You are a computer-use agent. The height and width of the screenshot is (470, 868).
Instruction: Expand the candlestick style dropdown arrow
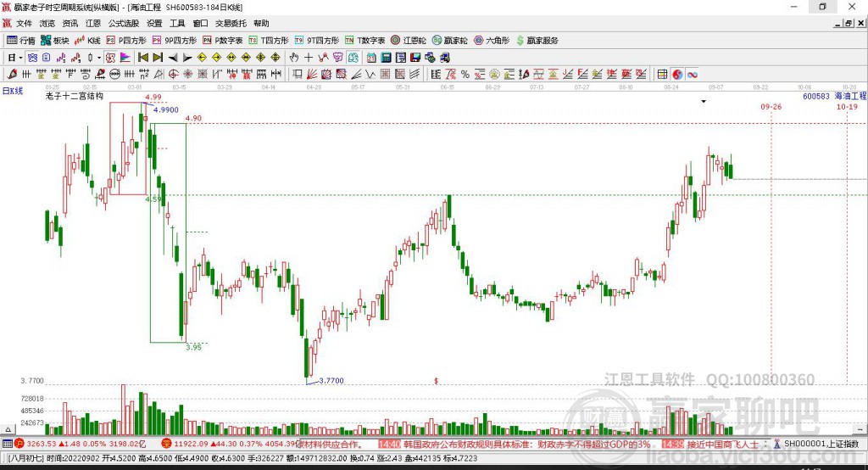click(x=99, y=58)
